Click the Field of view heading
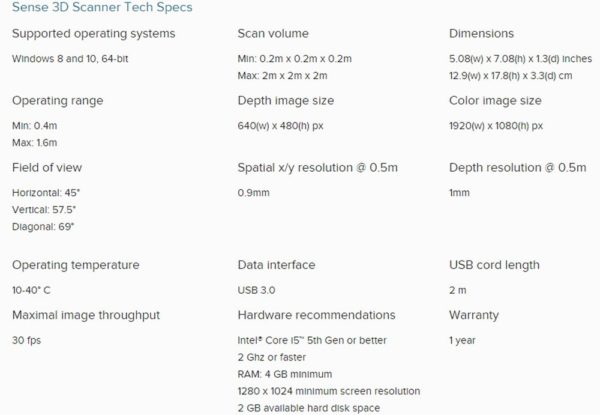 pyautogui.click(x=49, y=166)
